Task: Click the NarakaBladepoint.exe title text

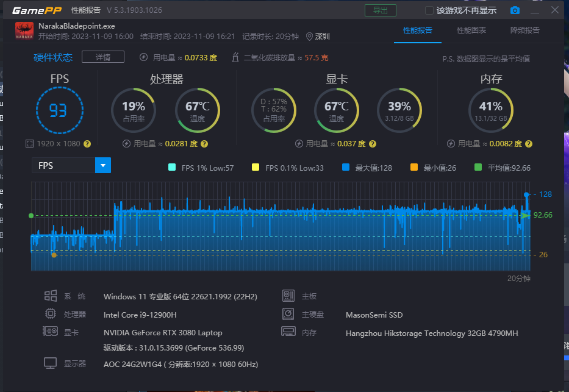Action: (x=77, y=26)
